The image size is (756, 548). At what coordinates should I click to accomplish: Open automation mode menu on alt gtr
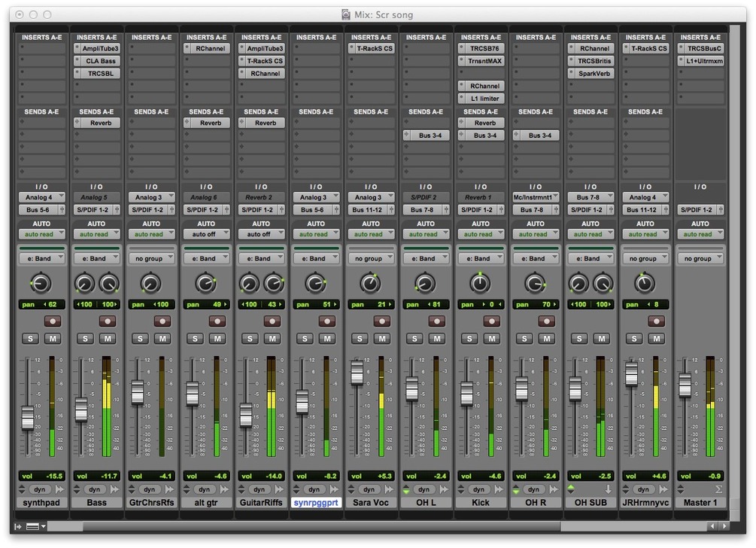point(206,234)
